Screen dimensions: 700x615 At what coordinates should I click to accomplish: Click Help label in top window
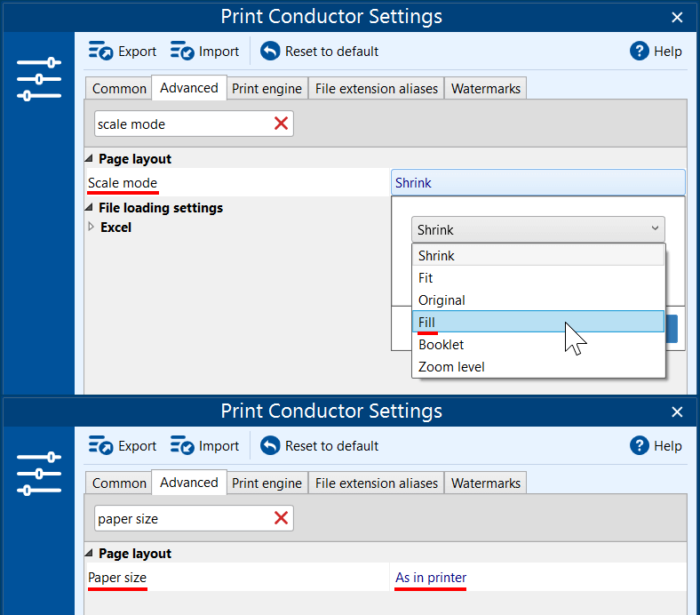point(667,52)
